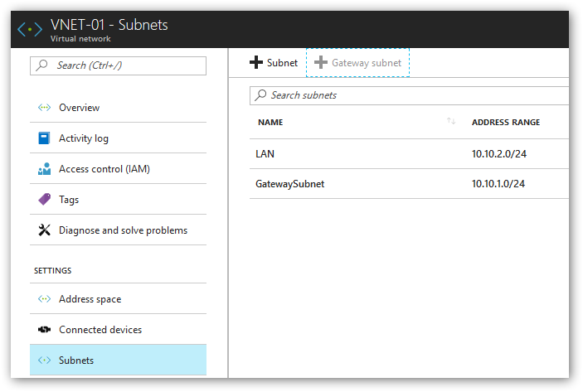Image resolution: width=583 pixels, height=392 pixels.
Task: Click the ADDRESS RANGE column header
Action: pos(506,123)
